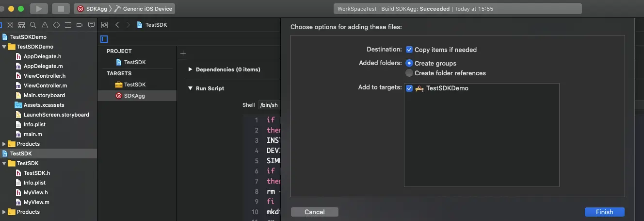This screenshot has width=644, height=221.
Task: Click line number 5 in script editor
Action: 257,161
